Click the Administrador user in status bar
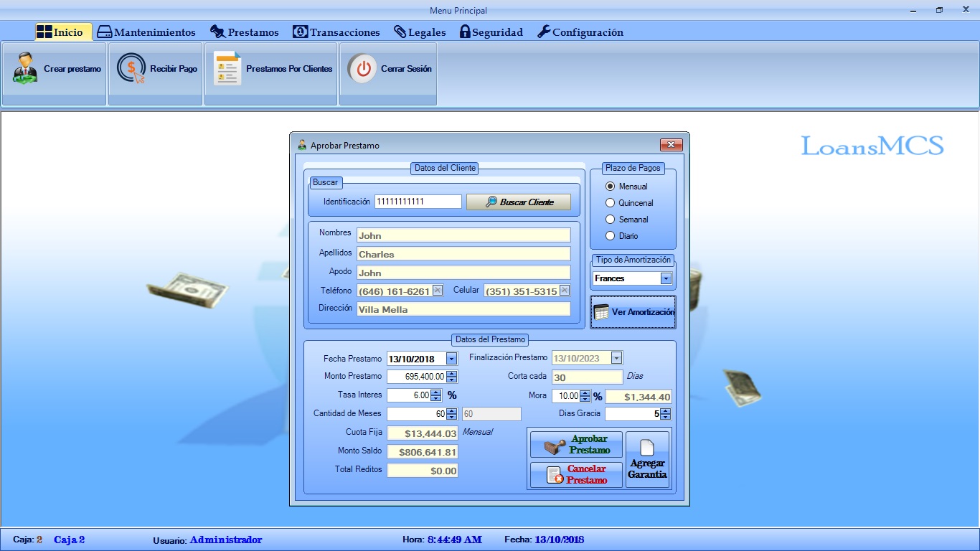This screenshot has height=551, width=980. [226, 540]
